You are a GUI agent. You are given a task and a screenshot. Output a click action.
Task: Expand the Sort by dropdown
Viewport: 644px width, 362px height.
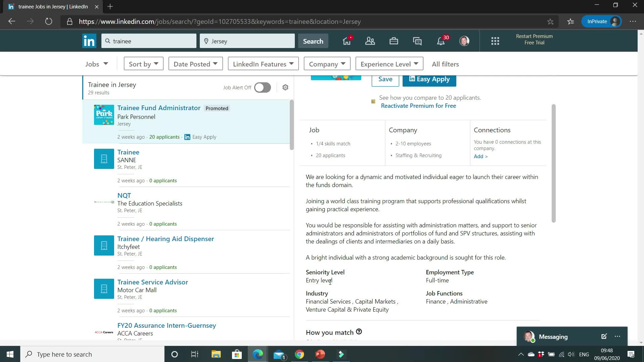[x=143, y=64]
